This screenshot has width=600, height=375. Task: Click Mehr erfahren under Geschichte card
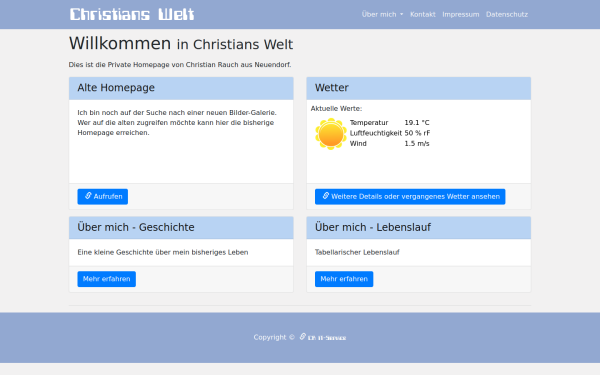[106, 279]
